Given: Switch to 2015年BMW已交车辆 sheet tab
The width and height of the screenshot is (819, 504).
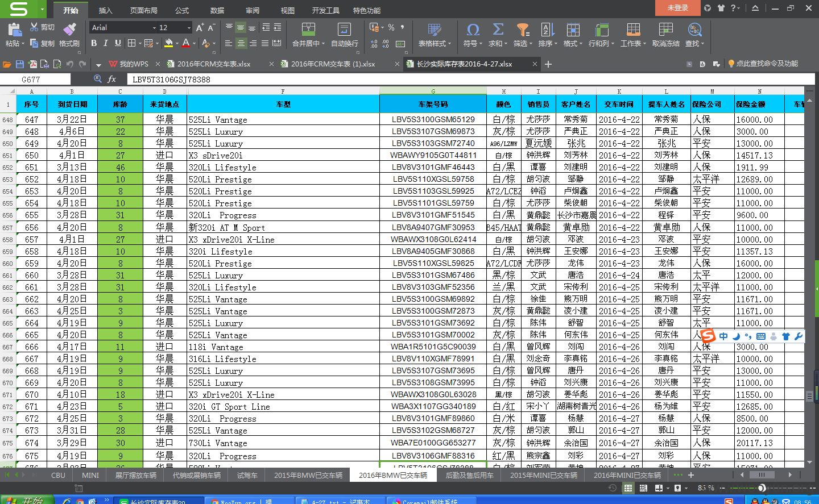Looking at the screenshot, I should click(308, 475).
